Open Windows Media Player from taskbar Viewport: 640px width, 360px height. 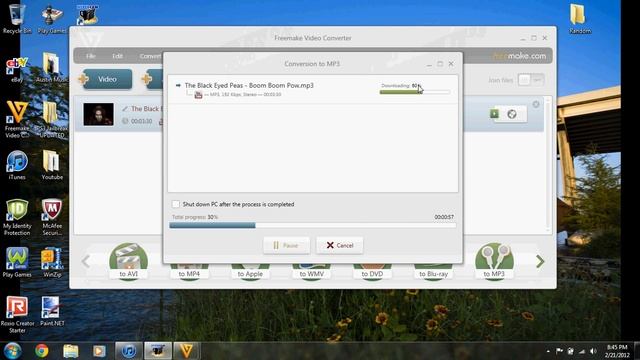pos(99,351)
